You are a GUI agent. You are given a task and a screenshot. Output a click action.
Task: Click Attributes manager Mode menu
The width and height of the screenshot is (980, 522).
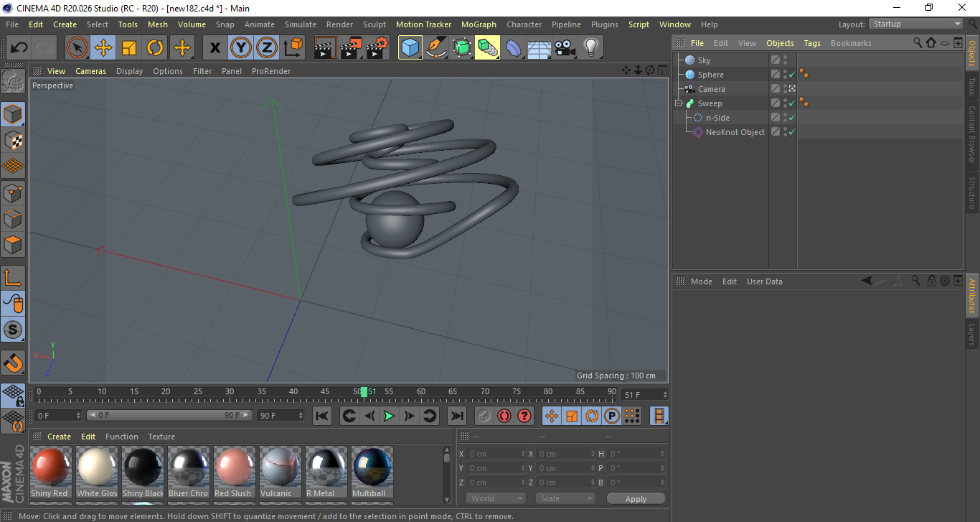click(701, 281)
